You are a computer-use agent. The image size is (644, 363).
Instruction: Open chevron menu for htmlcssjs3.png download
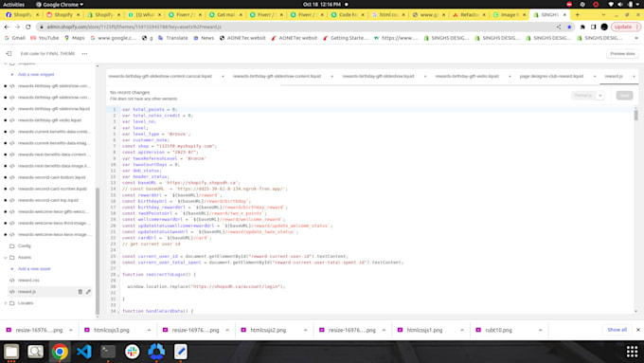[x=149, y=330]
